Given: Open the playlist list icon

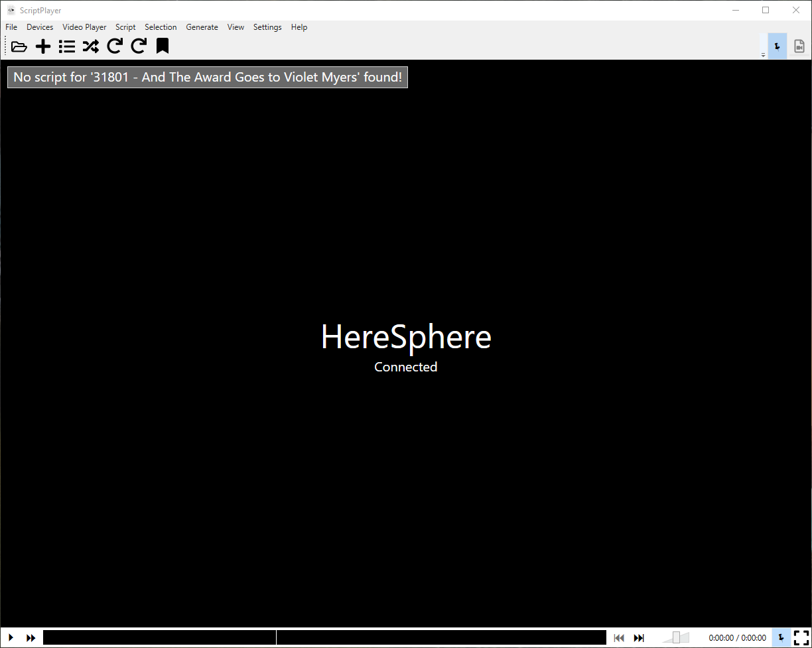Looking at the screenshot, I should tap(67, 46).
